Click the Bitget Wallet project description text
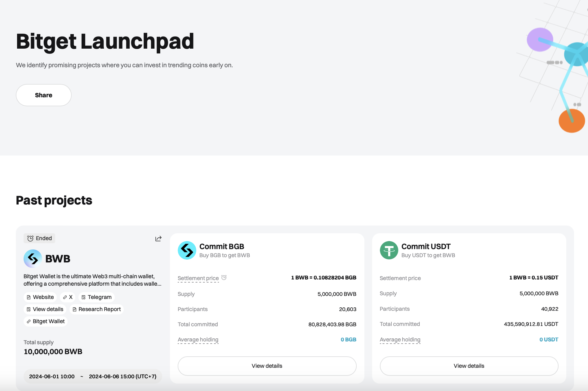Viewport: 588px width, 391px height. point(92,280)
